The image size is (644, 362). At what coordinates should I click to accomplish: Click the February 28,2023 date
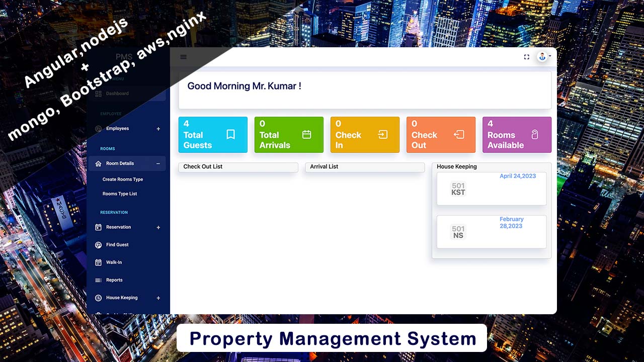point(512,223)
